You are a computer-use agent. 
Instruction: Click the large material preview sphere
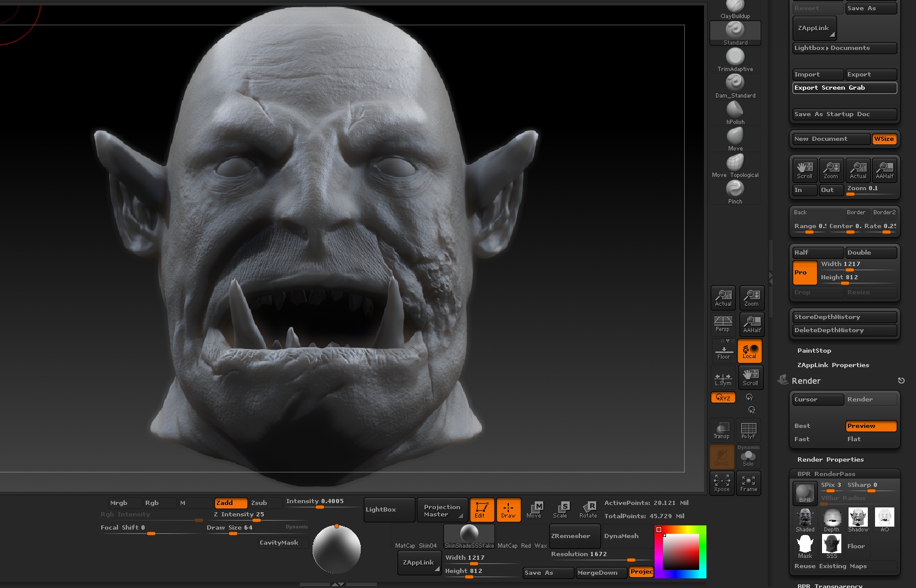336,549
